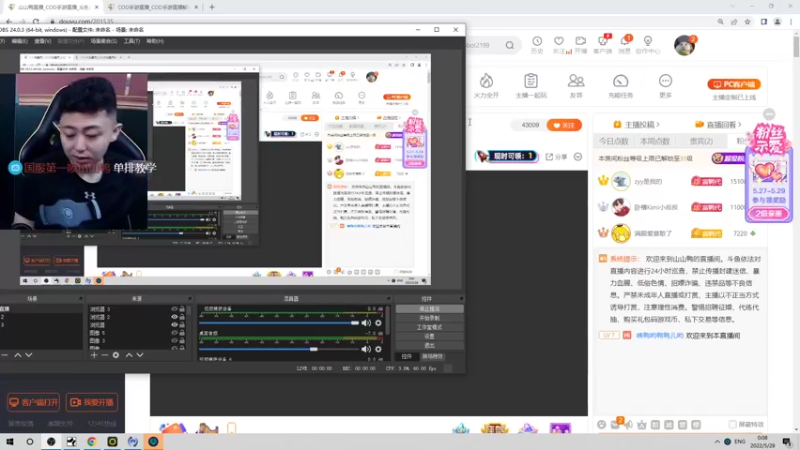Show hidden system tray icons chevron
Viewport: 800px width, 450px height.
click(x=717, y=441)
